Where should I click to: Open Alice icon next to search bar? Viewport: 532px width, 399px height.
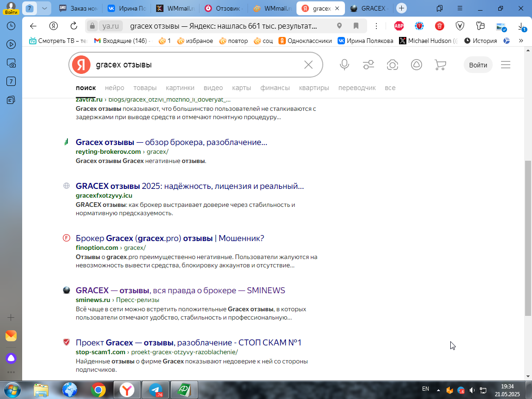click(416, 65)
